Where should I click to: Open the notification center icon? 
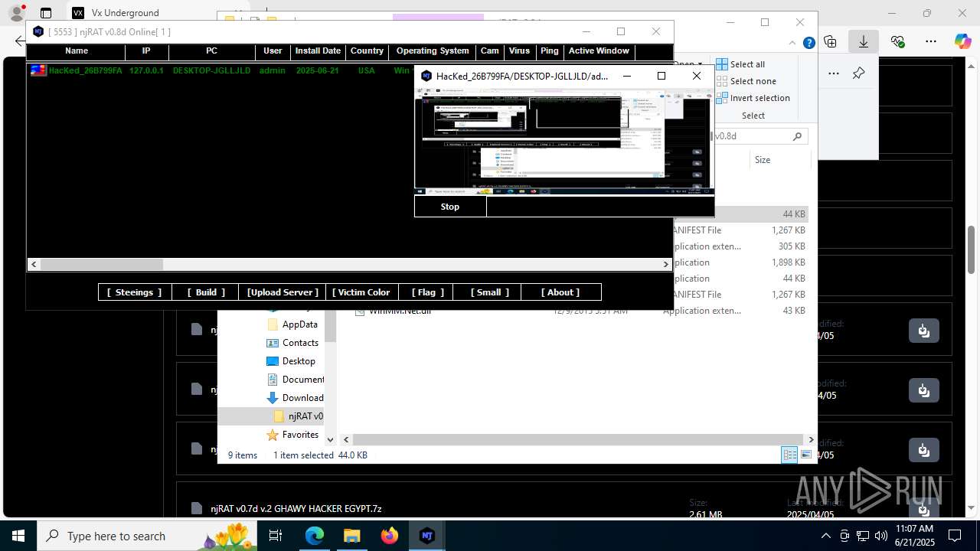tap(955, 536)
